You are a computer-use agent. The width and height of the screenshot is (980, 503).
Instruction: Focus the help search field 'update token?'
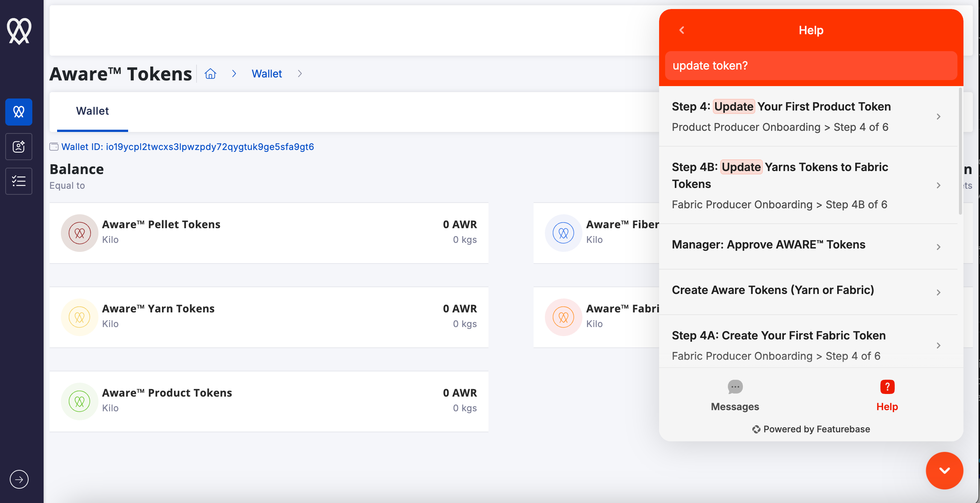(811, 66)
